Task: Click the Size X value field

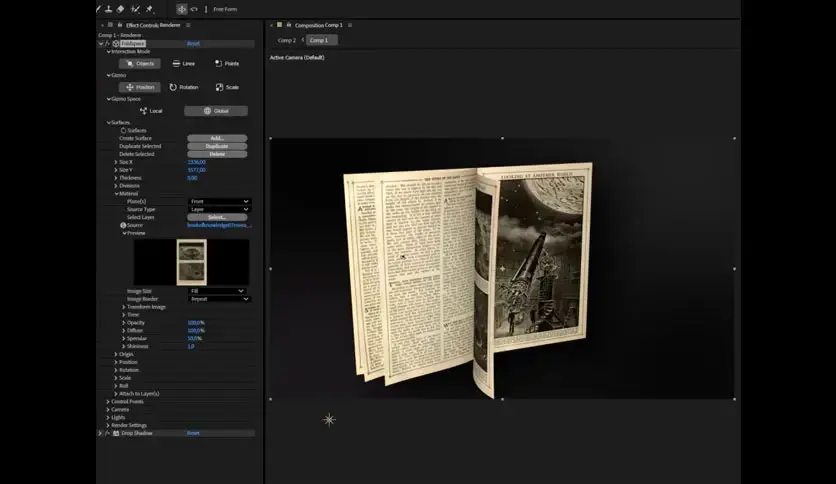Action: point(197,162)
